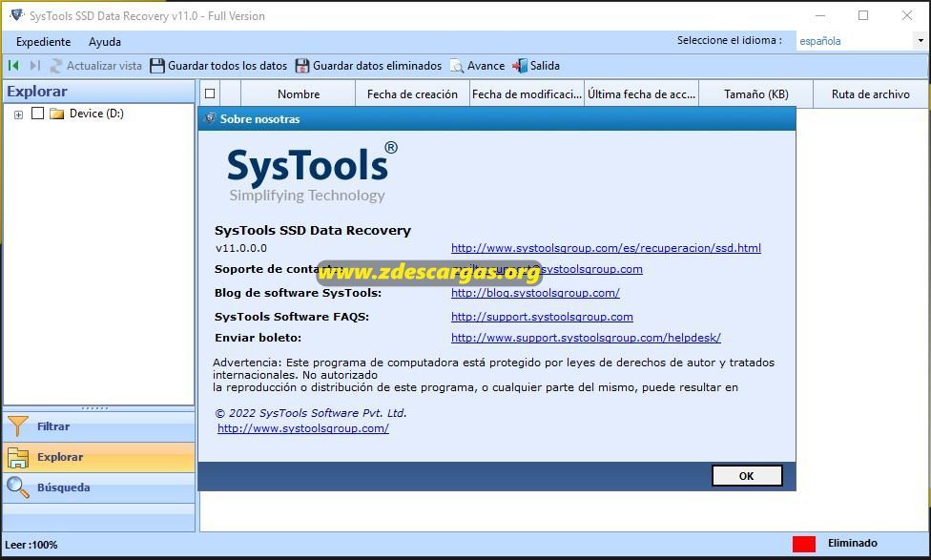Click the Salida exit icon

pyautogui.click(x=520, y=65)
